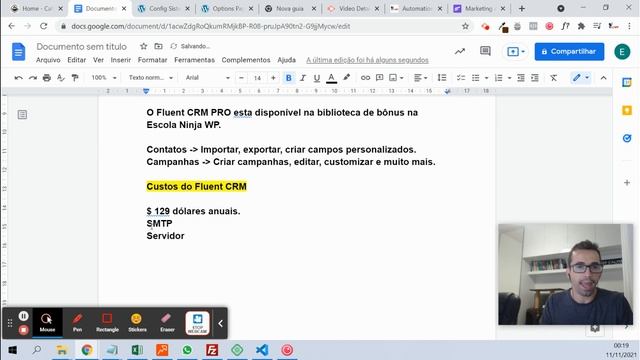Open the Complementos menu

click(246, 60)
